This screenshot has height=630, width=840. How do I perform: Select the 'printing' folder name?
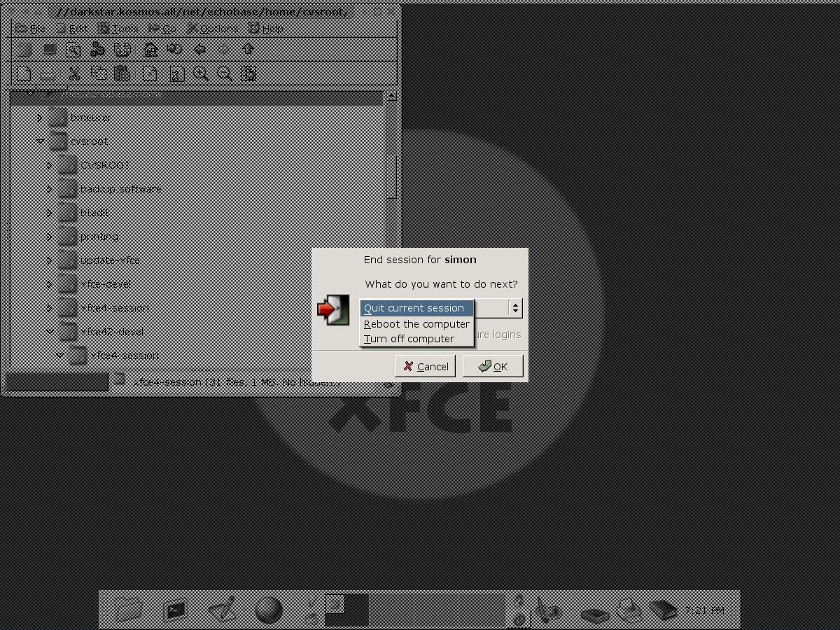tap(100, 237)
